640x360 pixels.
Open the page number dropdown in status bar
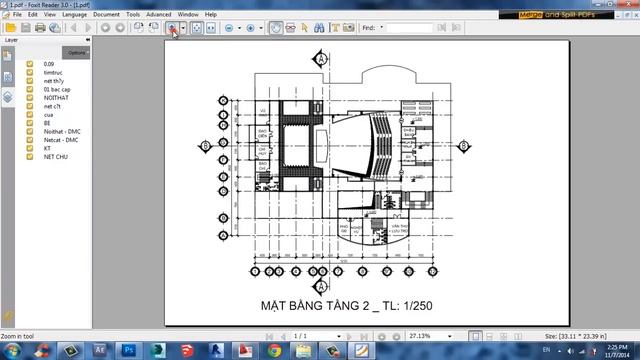[x=338, y=336]
